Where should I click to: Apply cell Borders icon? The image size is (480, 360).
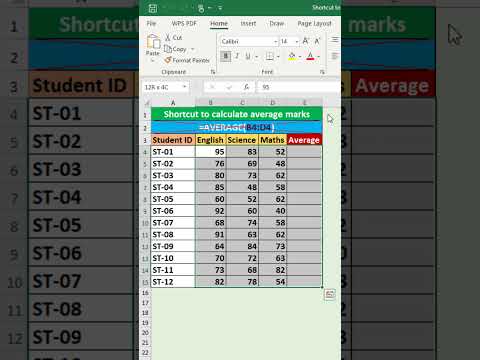(270, 56)
